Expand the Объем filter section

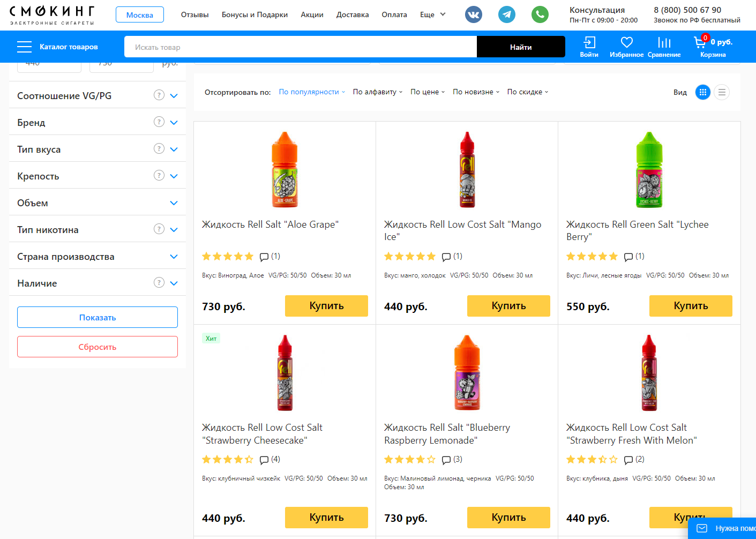(174, 203)
